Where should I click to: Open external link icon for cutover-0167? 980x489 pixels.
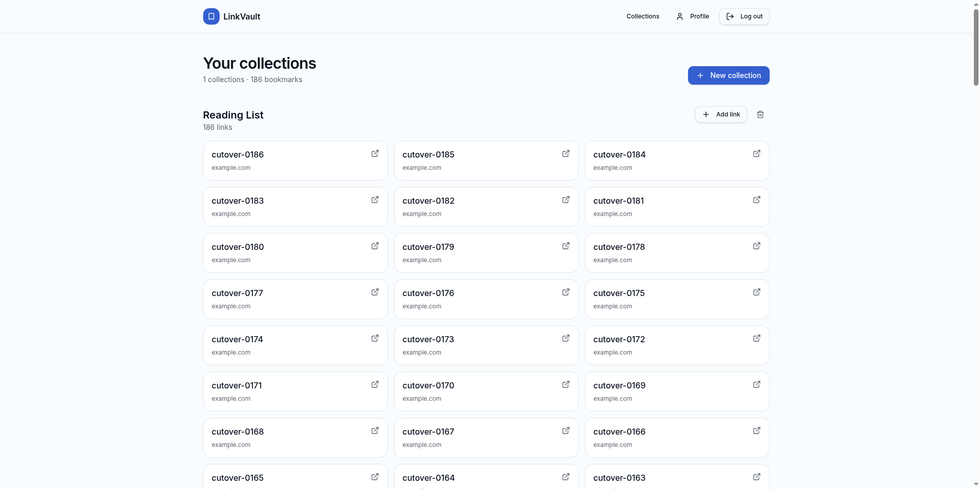click(566, 431)
